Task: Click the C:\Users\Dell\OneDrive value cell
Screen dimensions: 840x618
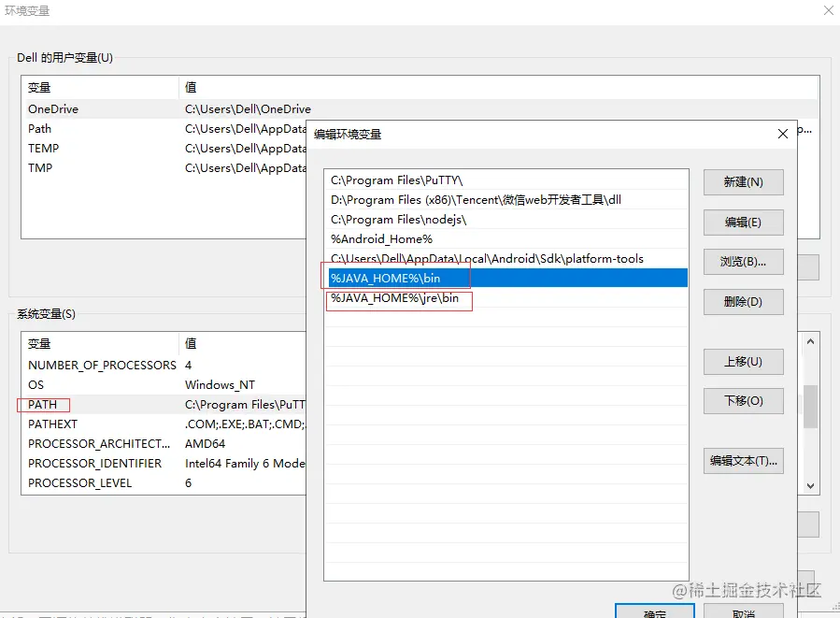Action: click(x=248, y=108)
